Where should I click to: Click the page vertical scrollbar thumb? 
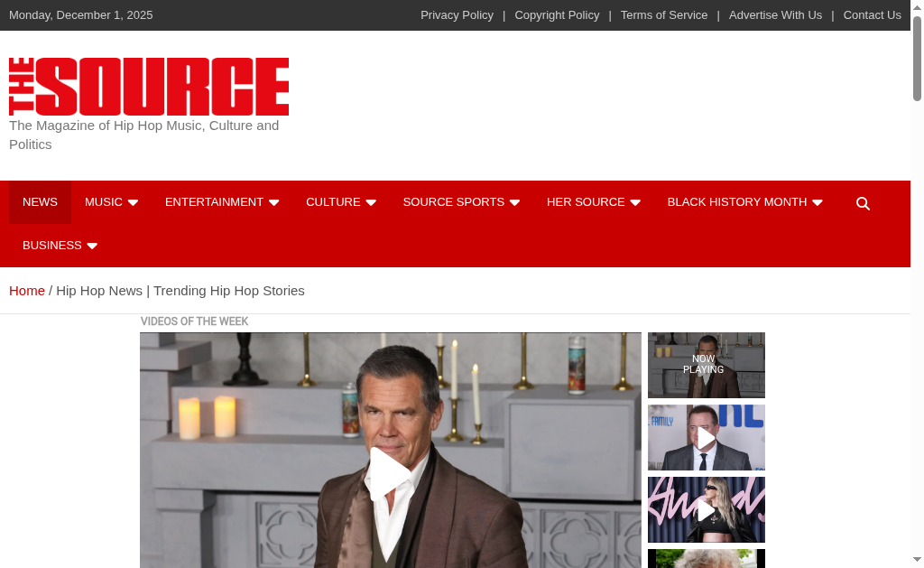(x=917, y=59)
